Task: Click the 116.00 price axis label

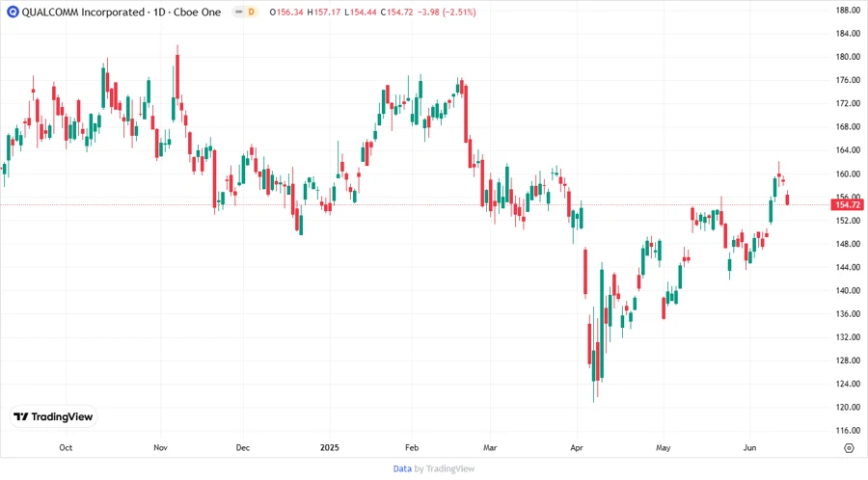Action: pos(848,430)
